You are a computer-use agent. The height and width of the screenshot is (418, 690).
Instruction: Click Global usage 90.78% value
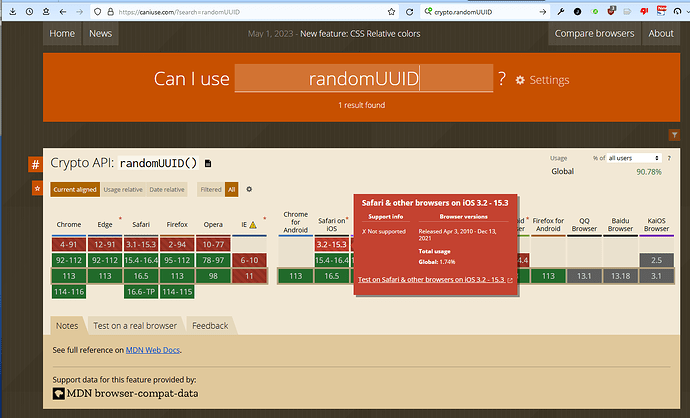click(x=649, y=172)
